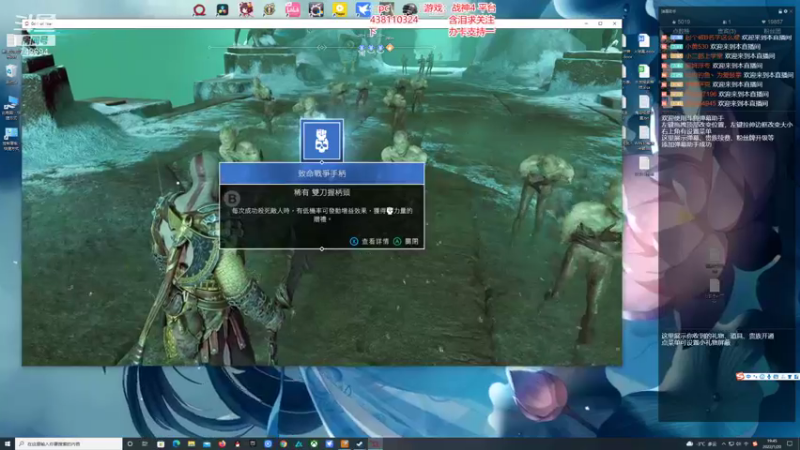Click the B button icon in tooltip
Screen dimensions: 800x450
pyautogui.click(x=232, y=198)
